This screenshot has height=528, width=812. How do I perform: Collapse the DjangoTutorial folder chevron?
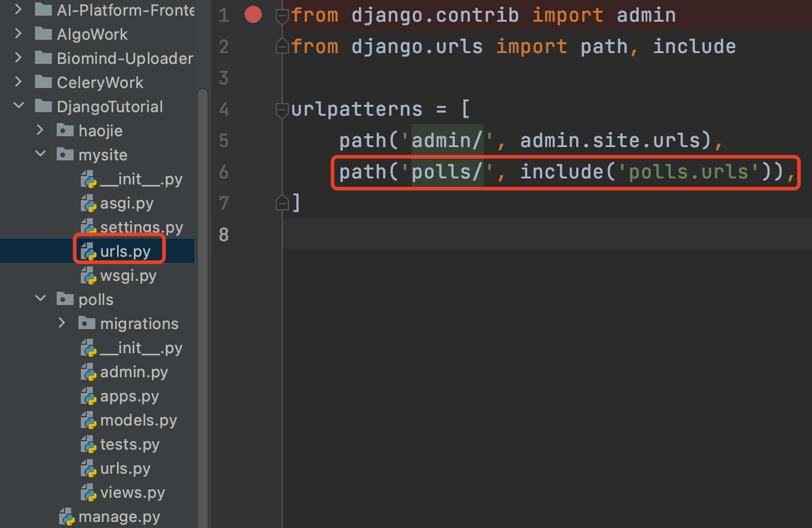[x=18, y=106]
